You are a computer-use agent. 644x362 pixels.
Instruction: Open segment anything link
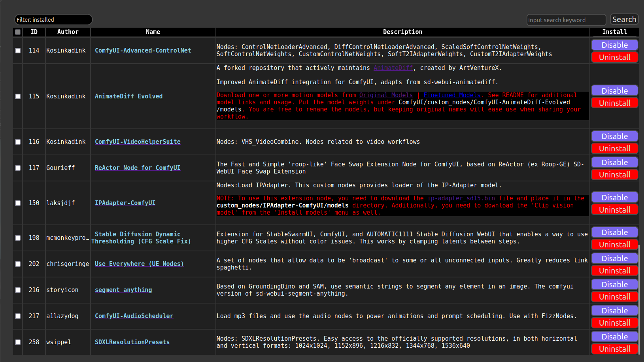123,290
